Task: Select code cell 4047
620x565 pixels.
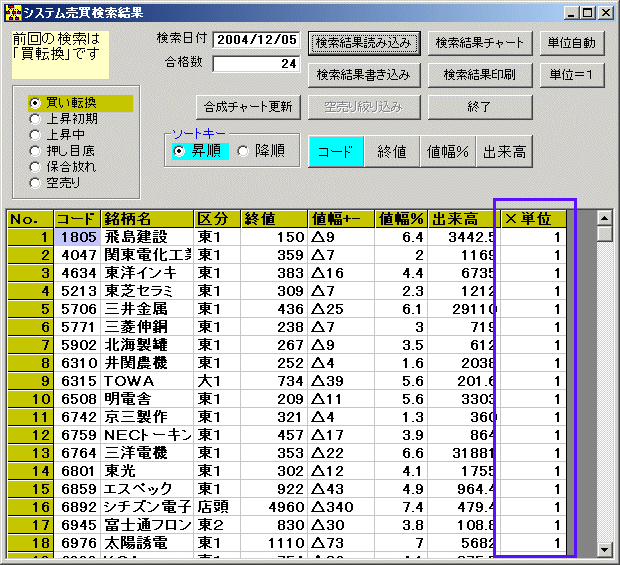Action: tap(77, 255)
